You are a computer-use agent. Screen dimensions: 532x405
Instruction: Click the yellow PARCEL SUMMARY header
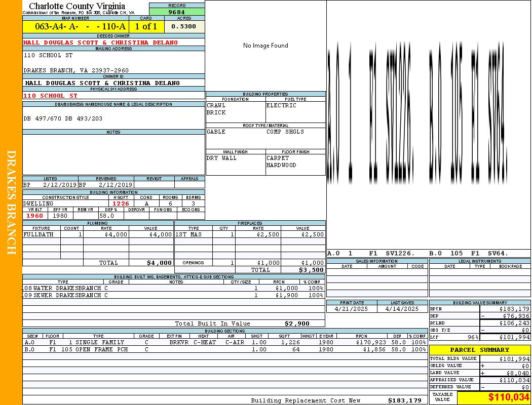point(480,350)
